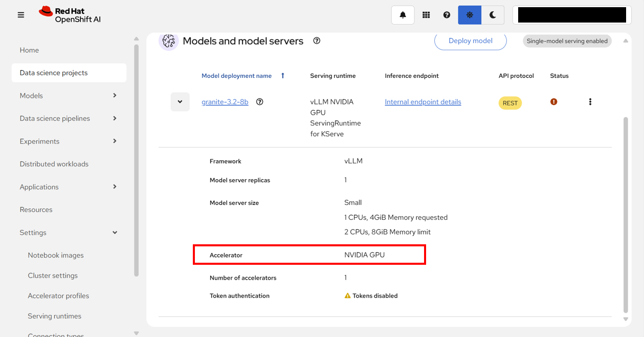Switch to light theme

470,15
